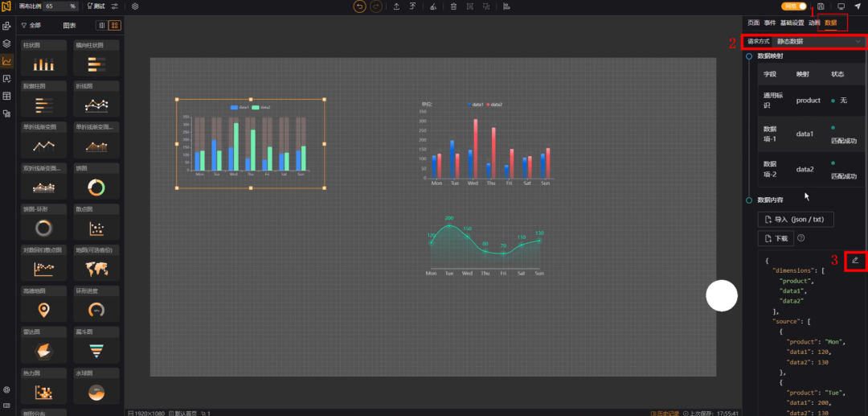Select the 饼图 component thumbnail
Screen dimensions: 868x416
coord(96,181)
